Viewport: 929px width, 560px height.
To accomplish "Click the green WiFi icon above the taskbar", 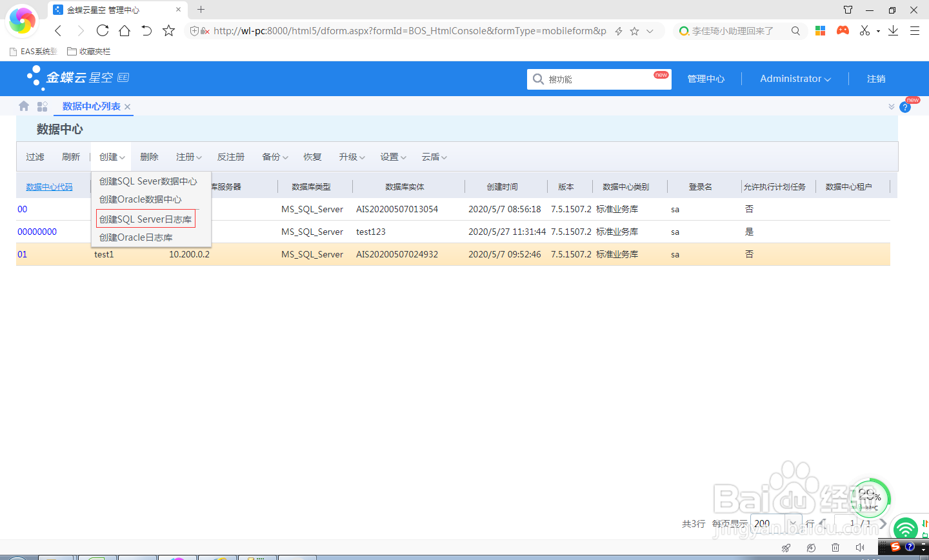I will coord(906,528).
